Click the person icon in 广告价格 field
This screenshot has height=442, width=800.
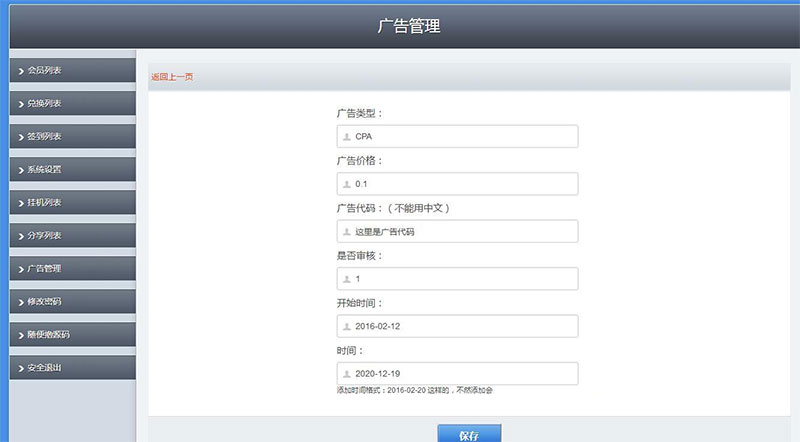click(x=347, y=184)
